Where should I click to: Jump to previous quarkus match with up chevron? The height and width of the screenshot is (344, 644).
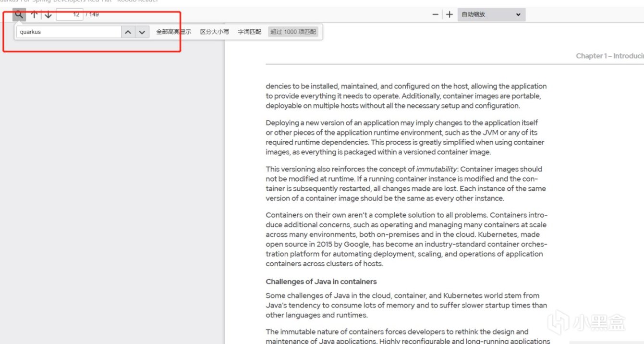pyautogui.click(x=128, y=32)
